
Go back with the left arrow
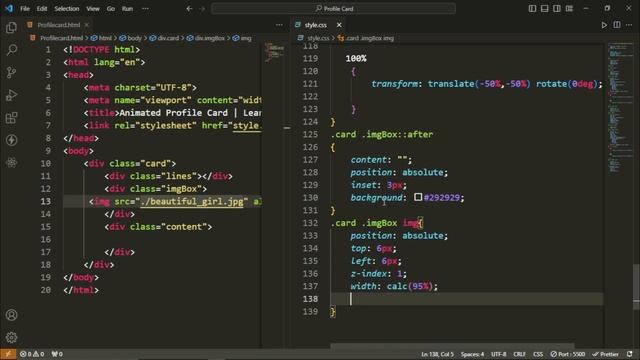189,9
